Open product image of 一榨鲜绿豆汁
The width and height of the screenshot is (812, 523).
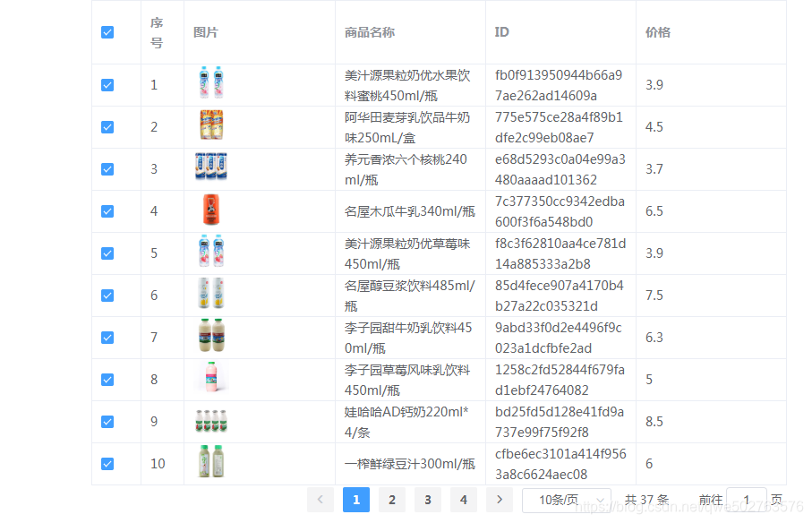point(211,461)
